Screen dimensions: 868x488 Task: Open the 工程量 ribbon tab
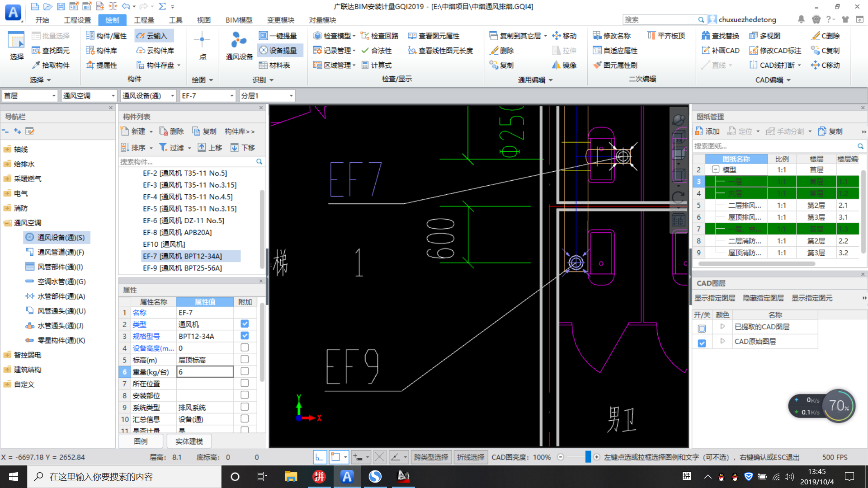click(x=144, y=20)
